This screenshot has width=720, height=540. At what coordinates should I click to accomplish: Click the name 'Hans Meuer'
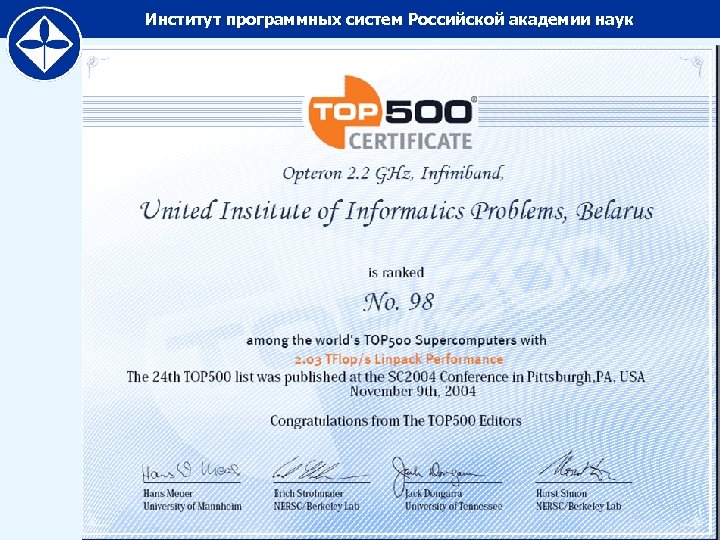click(168, 494)
